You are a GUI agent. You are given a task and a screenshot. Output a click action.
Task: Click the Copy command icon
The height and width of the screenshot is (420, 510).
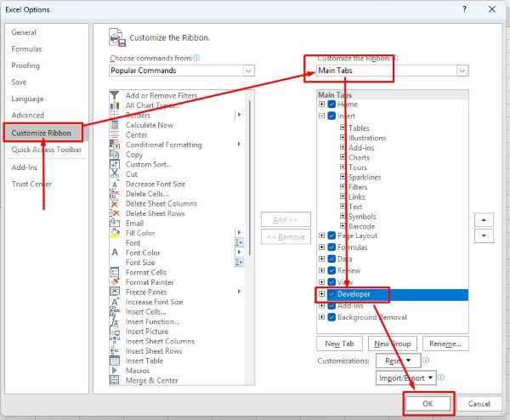[115, 155]
